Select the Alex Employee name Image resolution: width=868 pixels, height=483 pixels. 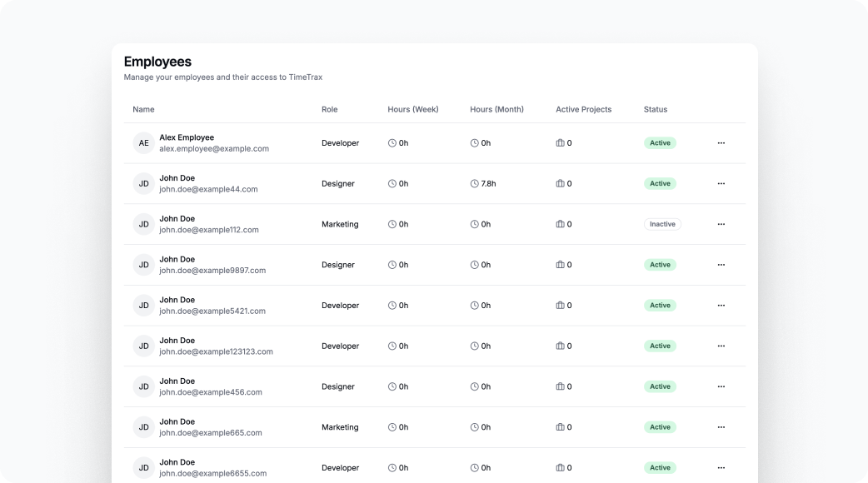pos(187,137)
